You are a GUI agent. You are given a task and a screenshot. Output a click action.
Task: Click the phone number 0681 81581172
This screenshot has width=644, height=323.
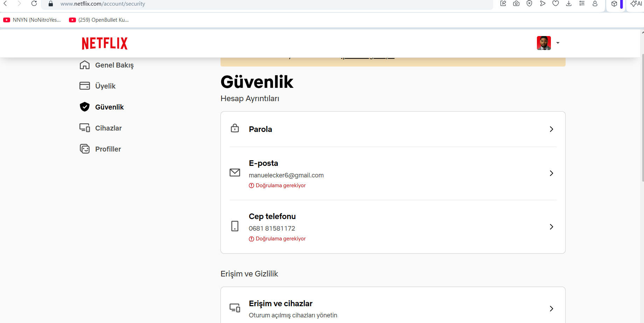[272, 229]
